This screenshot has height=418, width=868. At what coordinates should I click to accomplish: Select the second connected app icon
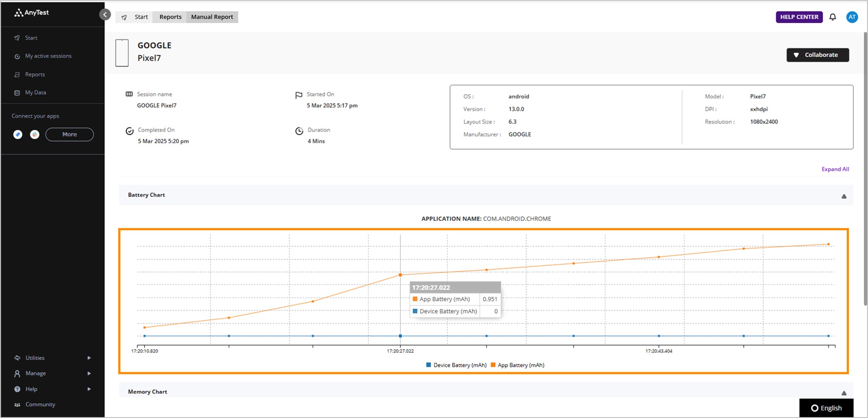(x=35, y=135)
